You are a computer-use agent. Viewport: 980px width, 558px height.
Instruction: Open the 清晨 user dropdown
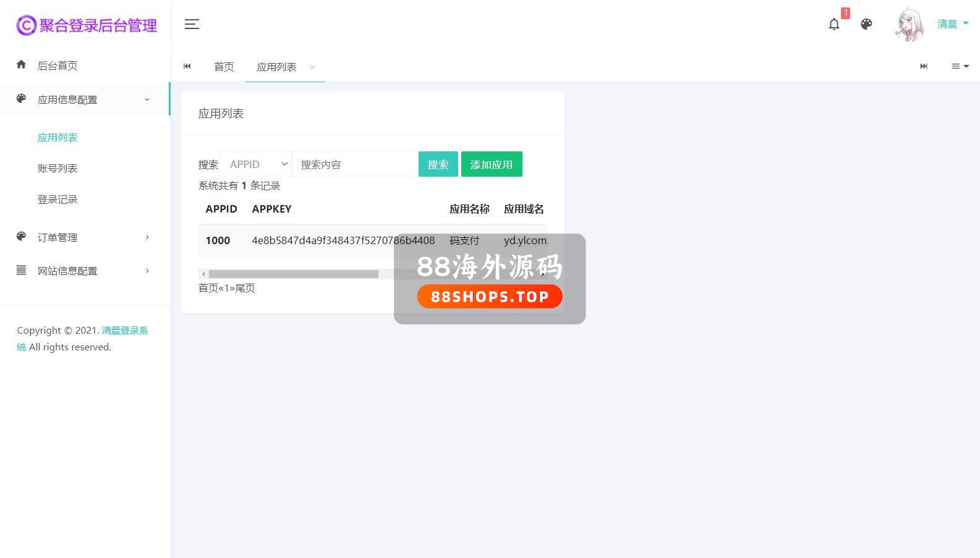tap(952, 24)
